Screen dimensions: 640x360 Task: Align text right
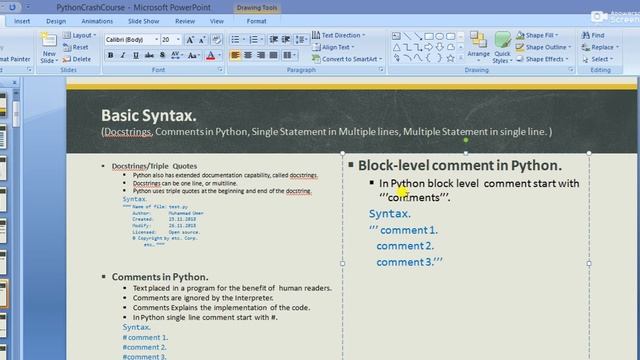261,55
